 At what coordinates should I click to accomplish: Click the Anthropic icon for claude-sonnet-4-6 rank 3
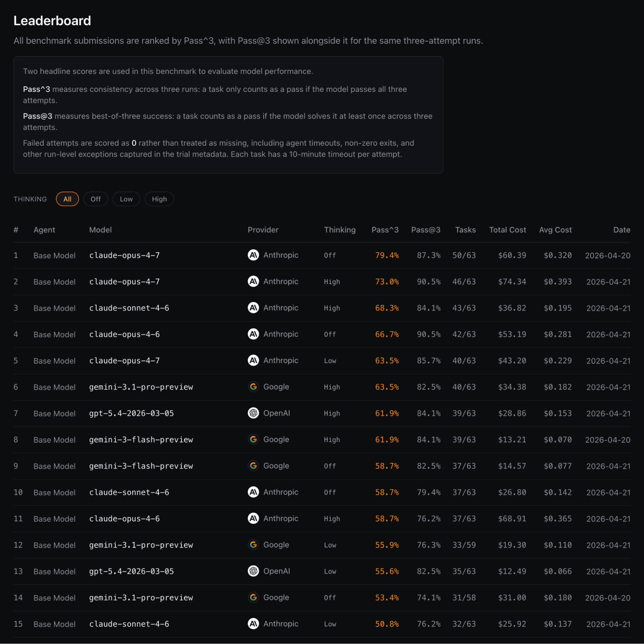pyautogui.click(x=253, y=308)
